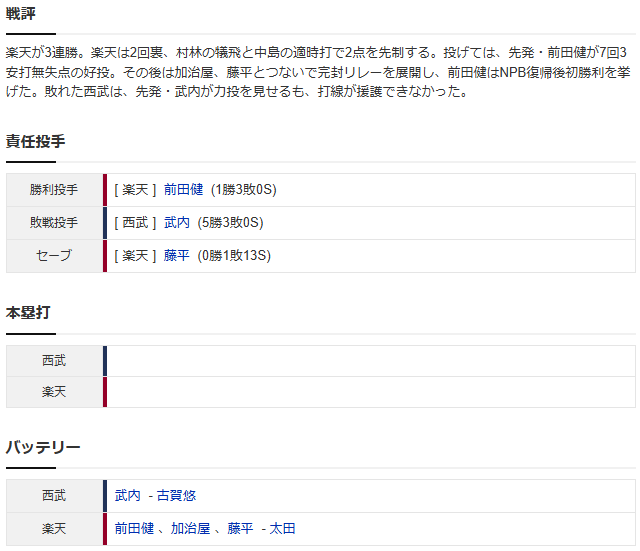The width and height of the screenshot is (640, 551).
Task: Click the 敗戦投手 row label
Action: [x=54, y=222]
